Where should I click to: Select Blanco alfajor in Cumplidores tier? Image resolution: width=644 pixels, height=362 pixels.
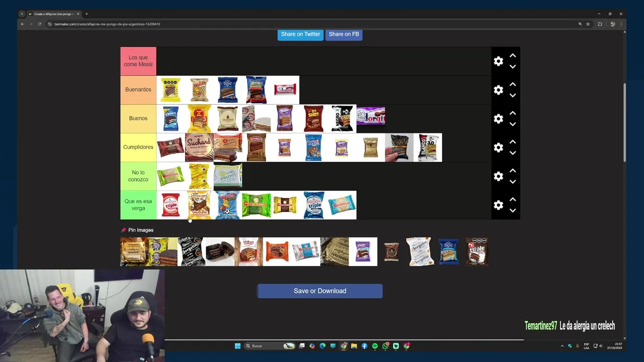(x=428, y=147)
